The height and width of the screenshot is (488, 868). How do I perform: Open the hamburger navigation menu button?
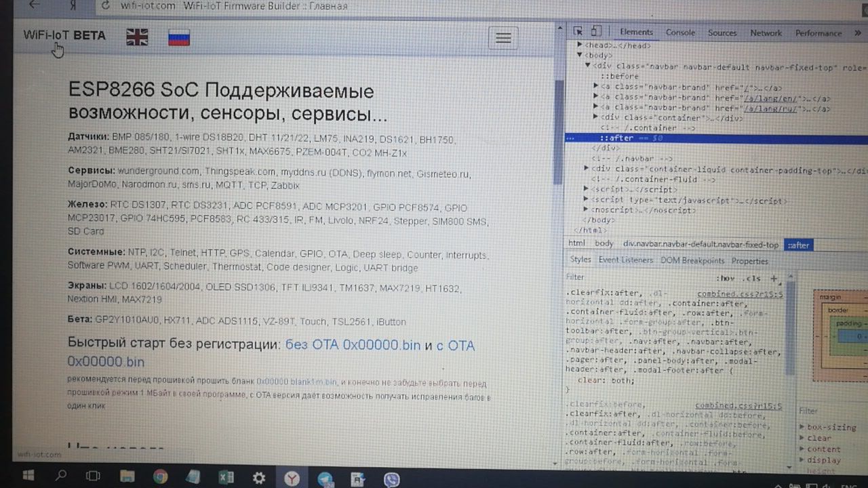click(x=503, y=38)
